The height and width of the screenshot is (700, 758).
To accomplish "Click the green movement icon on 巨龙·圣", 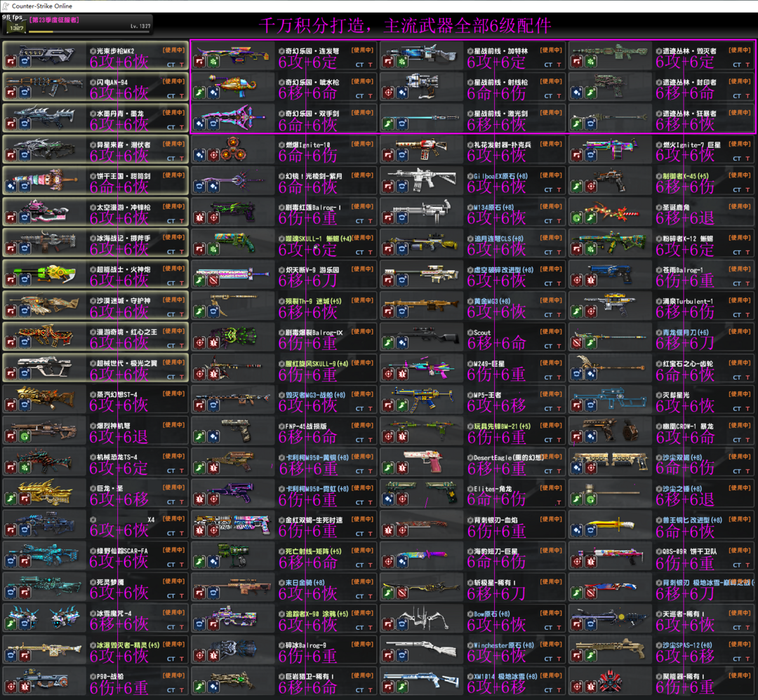I will click(11, 499).
